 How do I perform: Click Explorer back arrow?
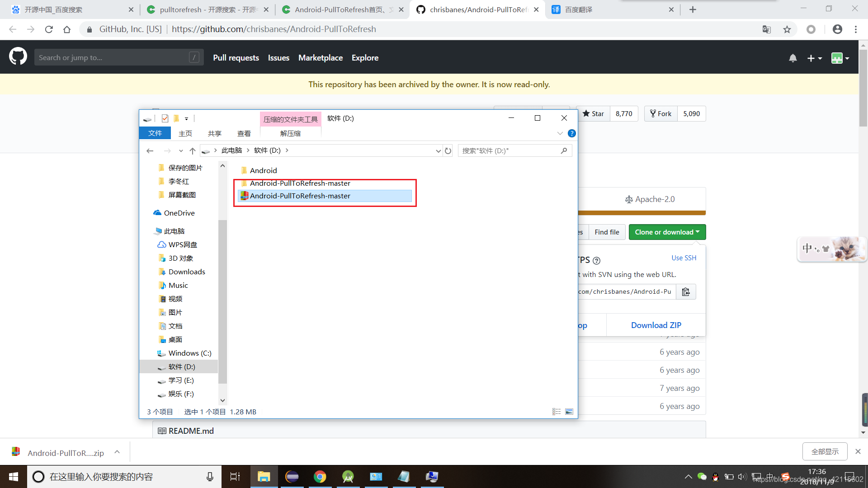click(150, 151)
